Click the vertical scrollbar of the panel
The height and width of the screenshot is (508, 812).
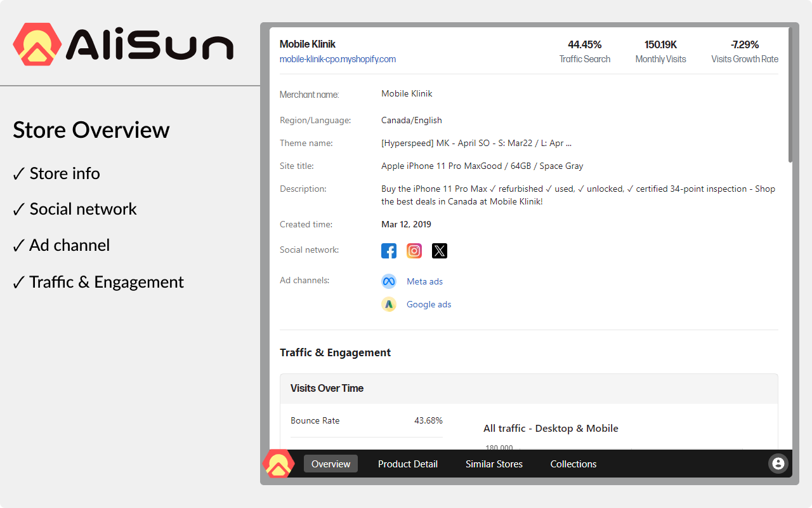pyautogui.click(x=790, y=95)
